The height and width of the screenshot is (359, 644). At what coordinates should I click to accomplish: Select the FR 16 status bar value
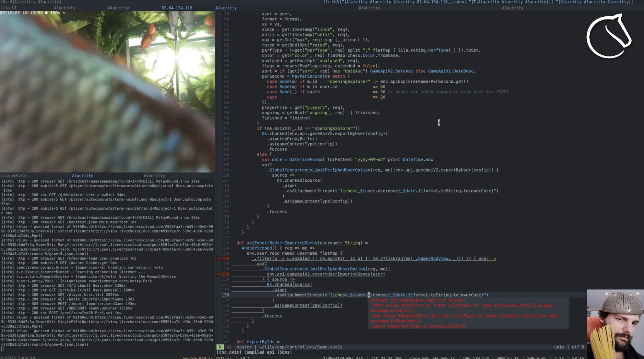coord(578,357)
